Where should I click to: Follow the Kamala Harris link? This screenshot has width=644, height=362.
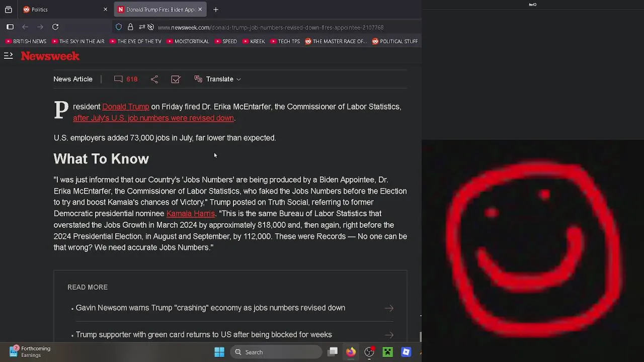pos(191,214)
